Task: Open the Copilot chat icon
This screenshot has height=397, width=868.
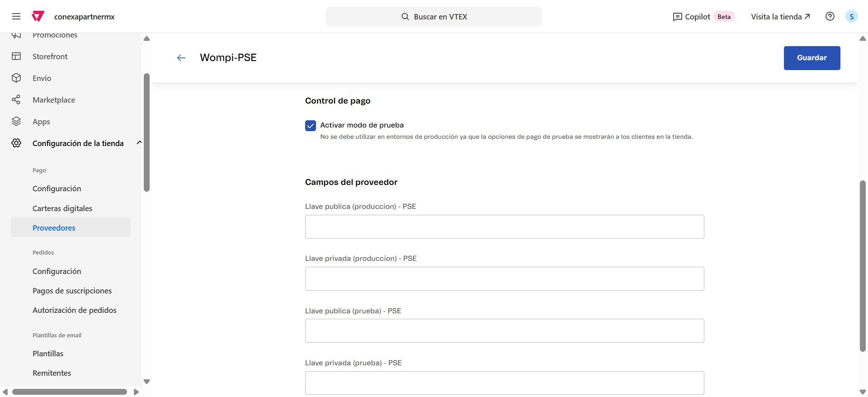Action: coord(677,17)
